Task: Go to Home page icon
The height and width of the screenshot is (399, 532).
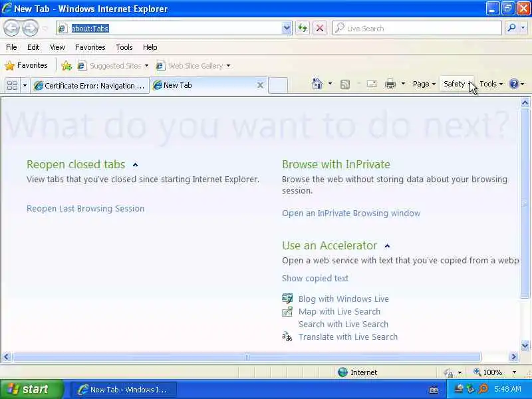Action: [x=317, y=84]
